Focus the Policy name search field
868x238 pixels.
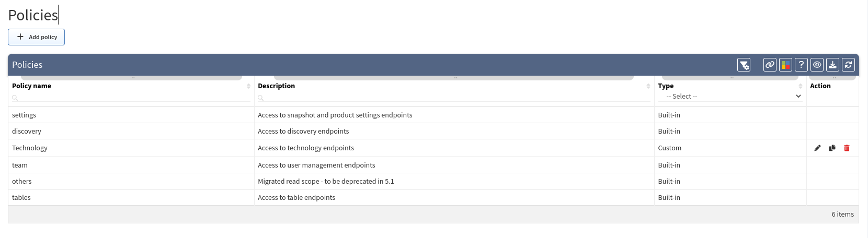(x=131, y=97)
